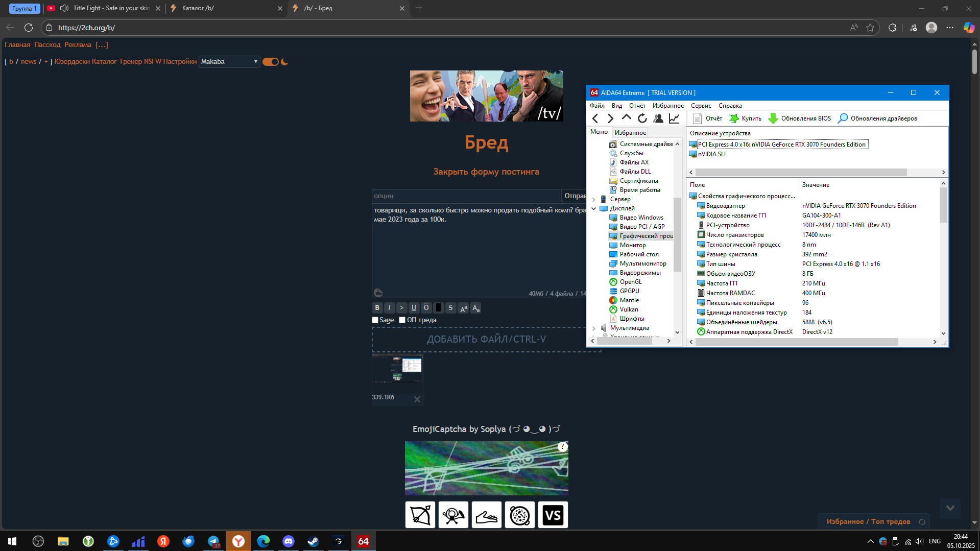980x551 pixels.
Task: Go forward in AIDA64 navigation
Action: click(610, 118)
